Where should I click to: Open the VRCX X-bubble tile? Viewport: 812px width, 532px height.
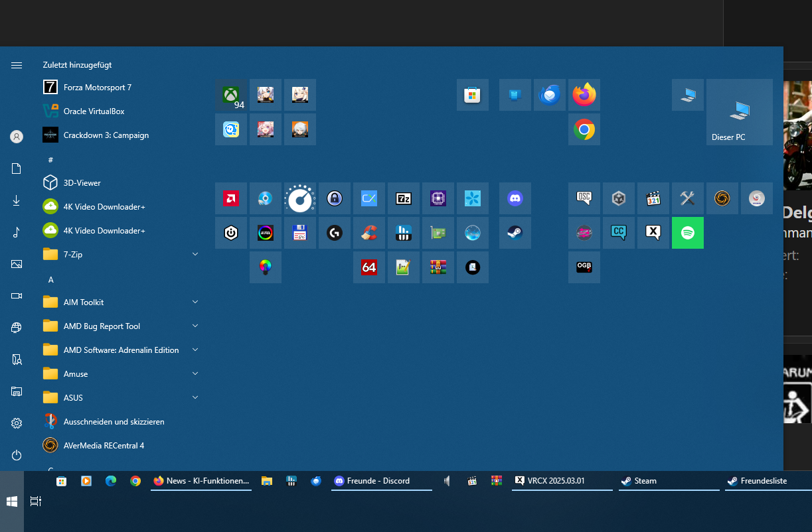(653, 233)
